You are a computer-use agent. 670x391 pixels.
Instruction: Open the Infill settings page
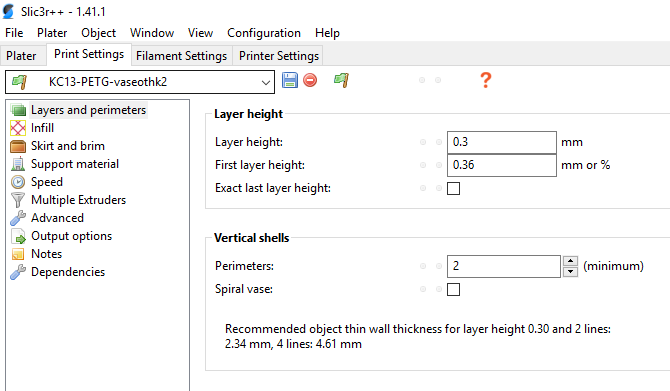[x=42, y=128]
